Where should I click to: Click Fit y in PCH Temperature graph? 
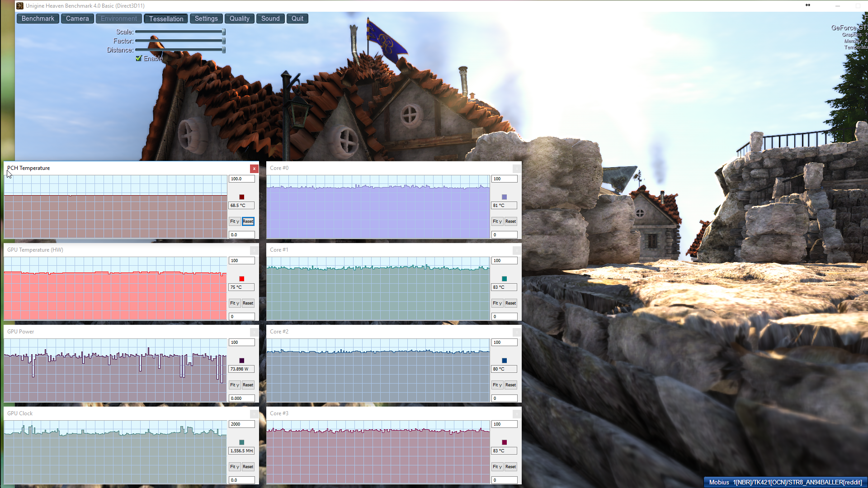click(235, 221)
